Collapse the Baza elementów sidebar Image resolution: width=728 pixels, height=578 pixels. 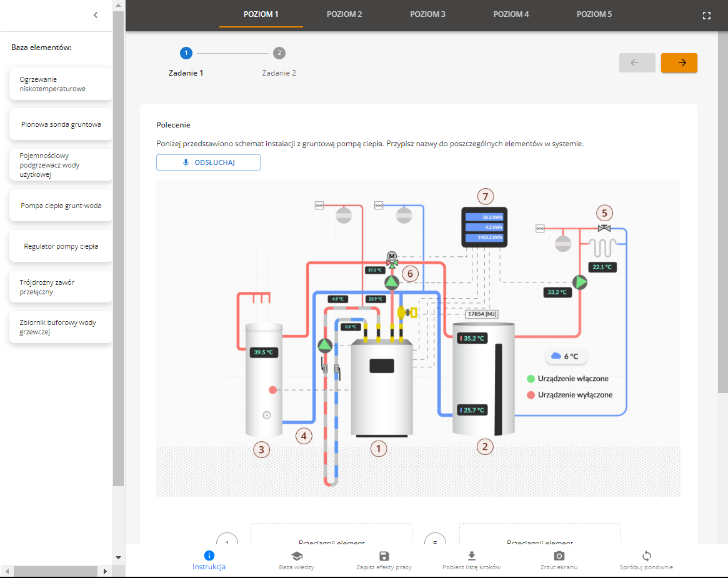pyautogui.click(x=95, y=15)
